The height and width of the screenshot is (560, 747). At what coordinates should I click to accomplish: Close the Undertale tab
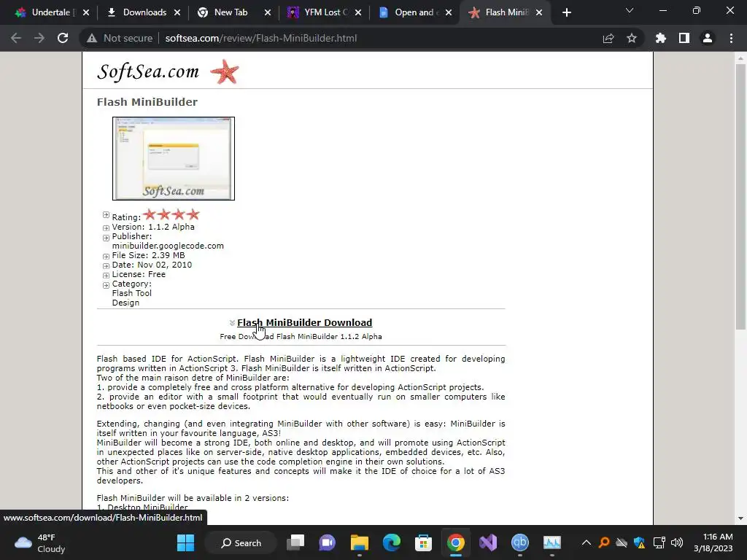click(x=86, y=12)
